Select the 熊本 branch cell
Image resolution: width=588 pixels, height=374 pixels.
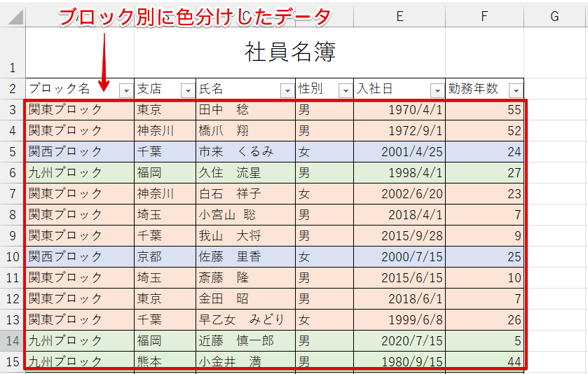(x=165, y=361)
